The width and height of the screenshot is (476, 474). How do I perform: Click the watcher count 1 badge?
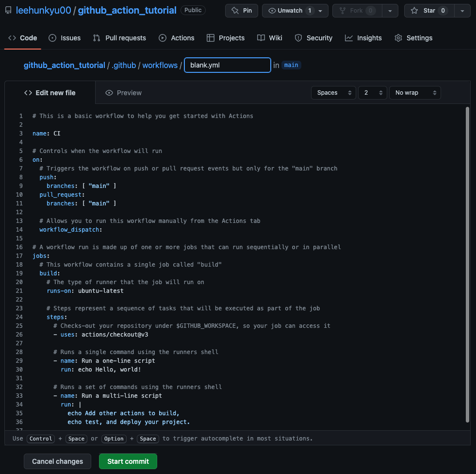[x=310, y=11]
